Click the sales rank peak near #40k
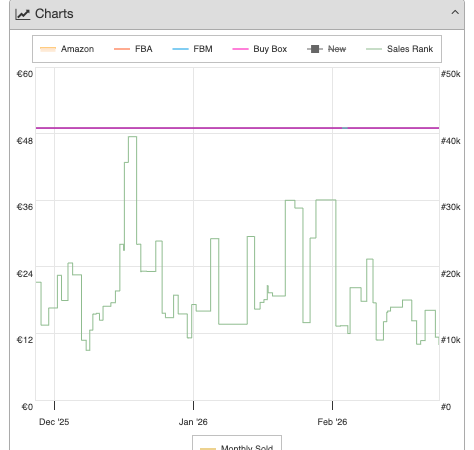474x450 pixels. pos(132,137)
